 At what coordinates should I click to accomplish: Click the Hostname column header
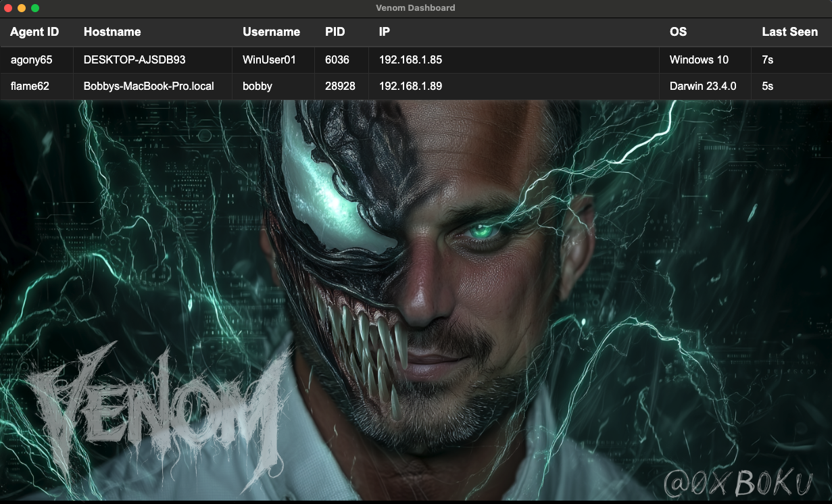coord(112,32)
